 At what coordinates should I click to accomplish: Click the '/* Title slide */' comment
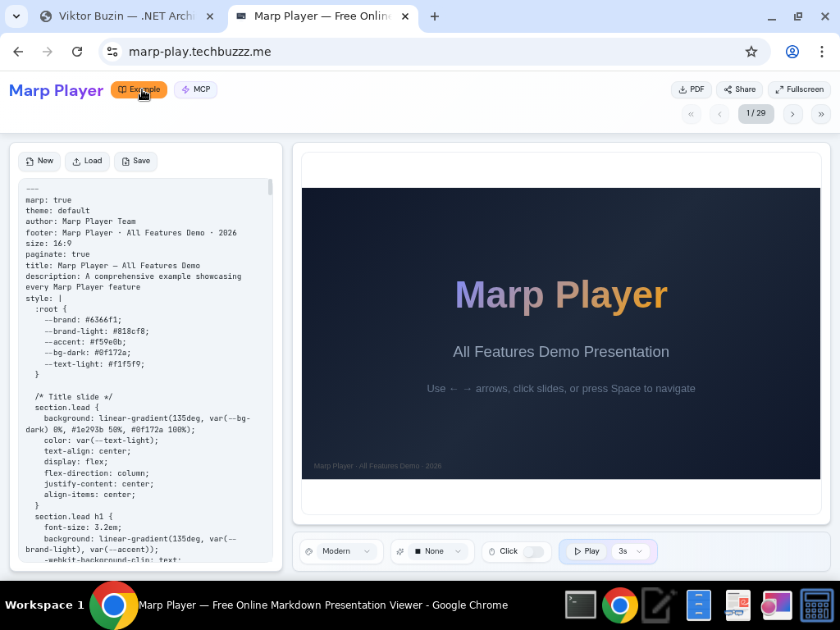(74, 397)
